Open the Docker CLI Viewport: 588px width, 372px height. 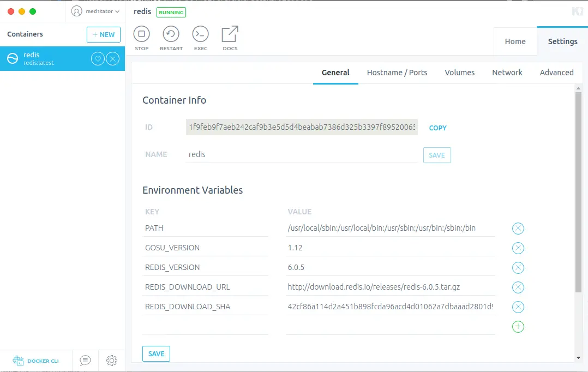35,361
